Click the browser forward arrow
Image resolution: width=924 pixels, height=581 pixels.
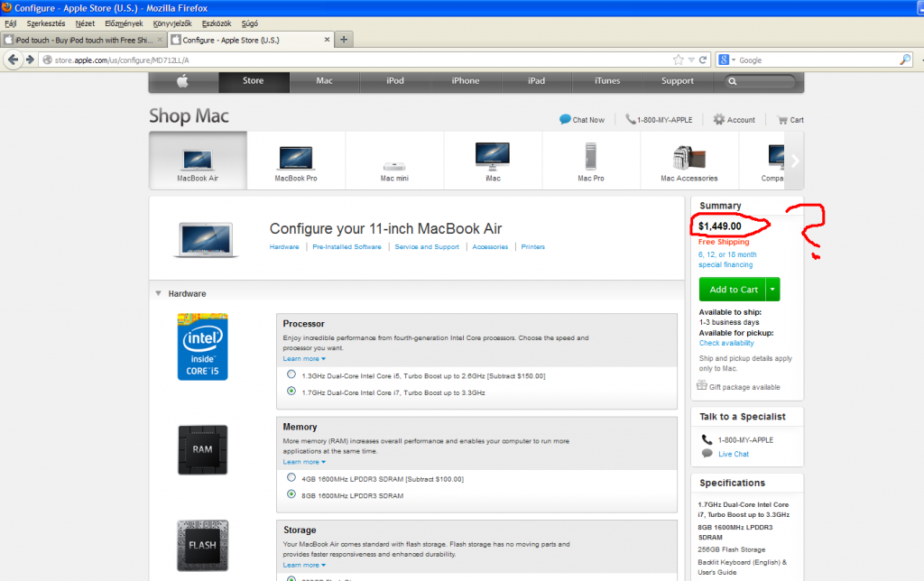click(30, 60)
